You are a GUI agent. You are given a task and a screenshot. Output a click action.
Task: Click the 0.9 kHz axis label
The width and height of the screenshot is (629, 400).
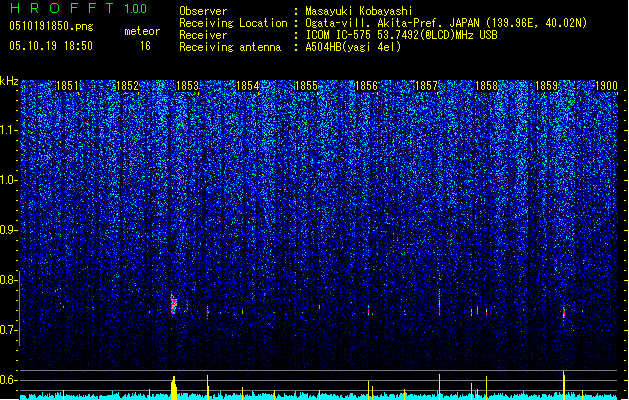tap(9, 230)
